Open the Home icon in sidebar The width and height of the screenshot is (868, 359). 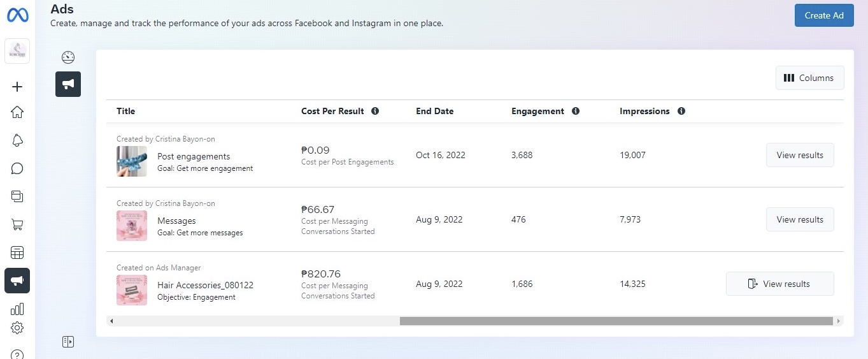pyautogui.click(x=17, y=113)
